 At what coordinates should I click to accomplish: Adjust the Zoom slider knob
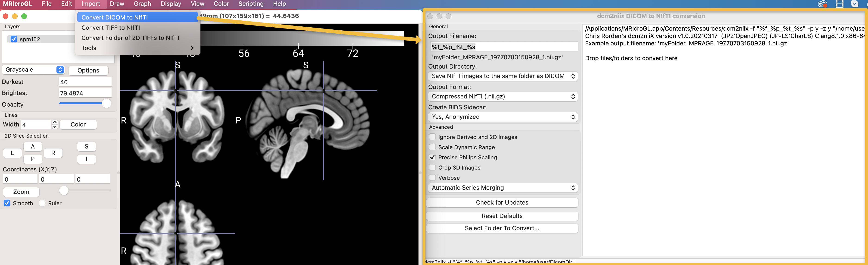[64, 190]
